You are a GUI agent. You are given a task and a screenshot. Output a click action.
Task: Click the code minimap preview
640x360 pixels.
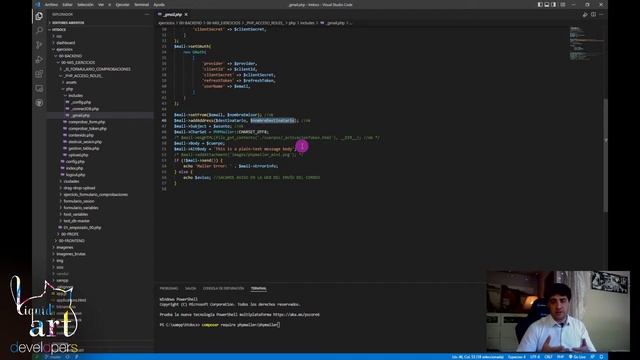pyautogui.click(x=586, y=43)
